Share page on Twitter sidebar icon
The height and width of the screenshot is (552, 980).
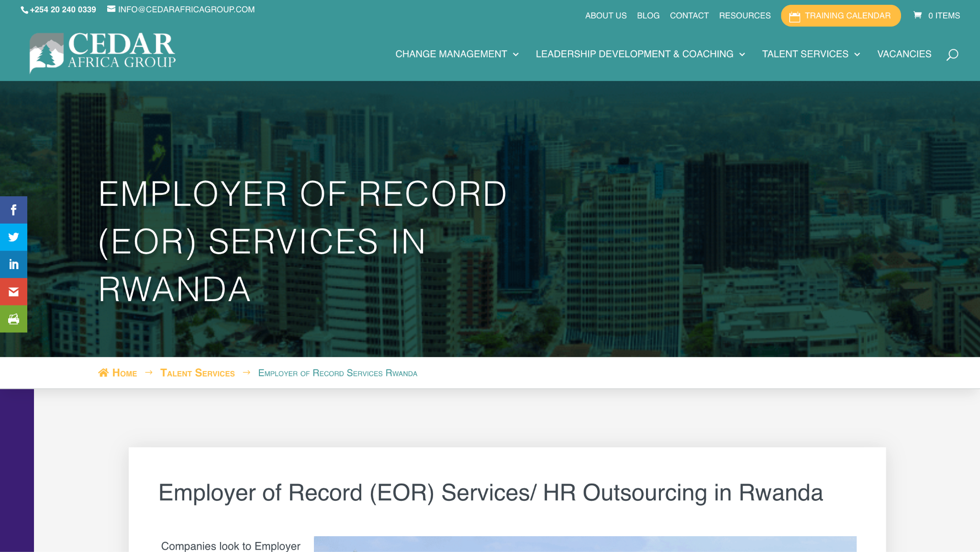pos(13,237)
